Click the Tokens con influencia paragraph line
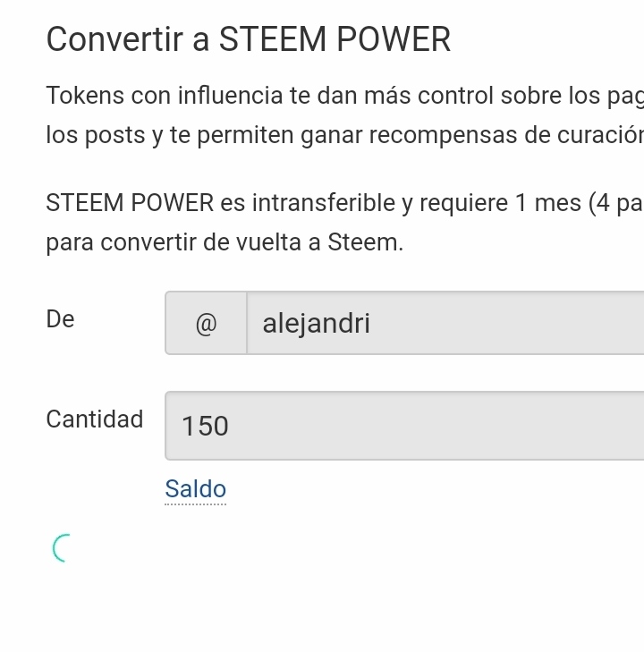Image resolution: width=644 pixels, height=652 pixels. point(344,96)
